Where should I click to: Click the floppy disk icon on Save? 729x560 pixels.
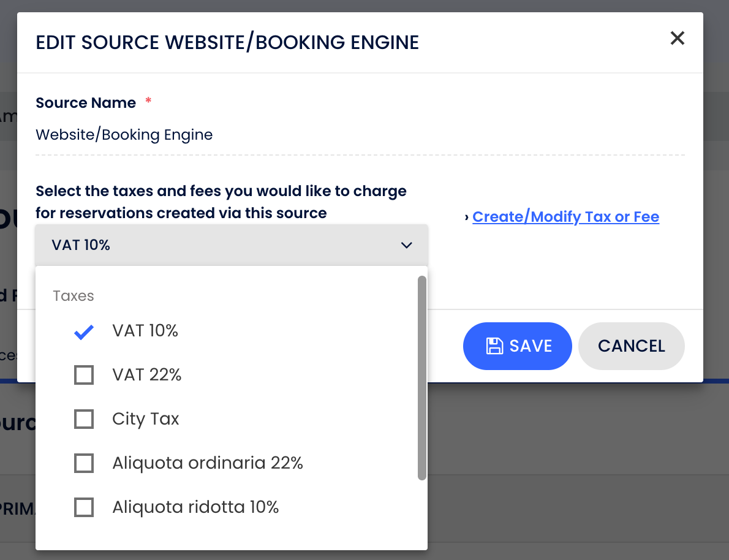point(494,346)
